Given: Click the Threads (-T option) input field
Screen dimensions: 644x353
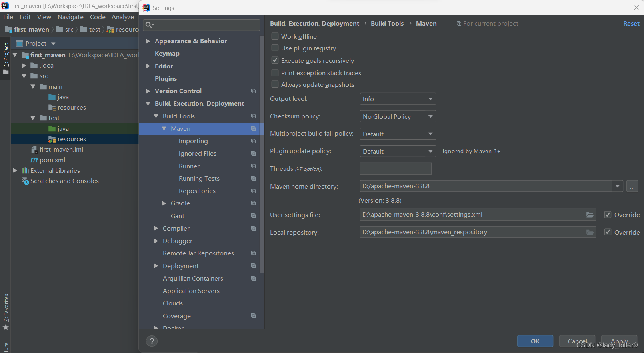Looking at the screenshot, I should point(396,169).
